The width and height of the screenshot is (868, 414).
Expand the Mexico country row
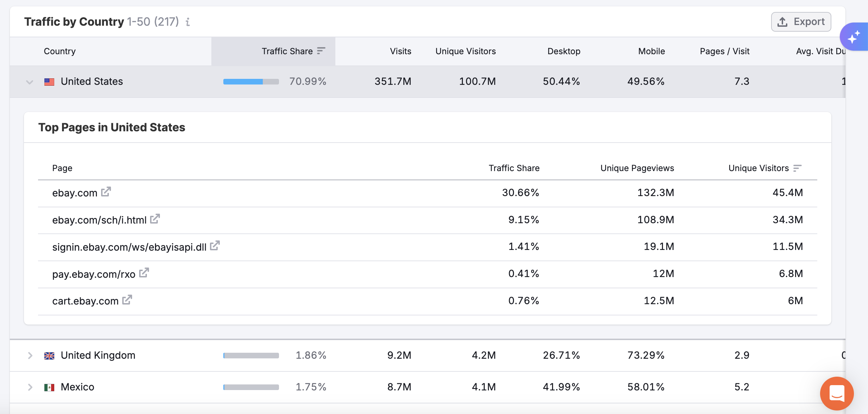(30, 387)
